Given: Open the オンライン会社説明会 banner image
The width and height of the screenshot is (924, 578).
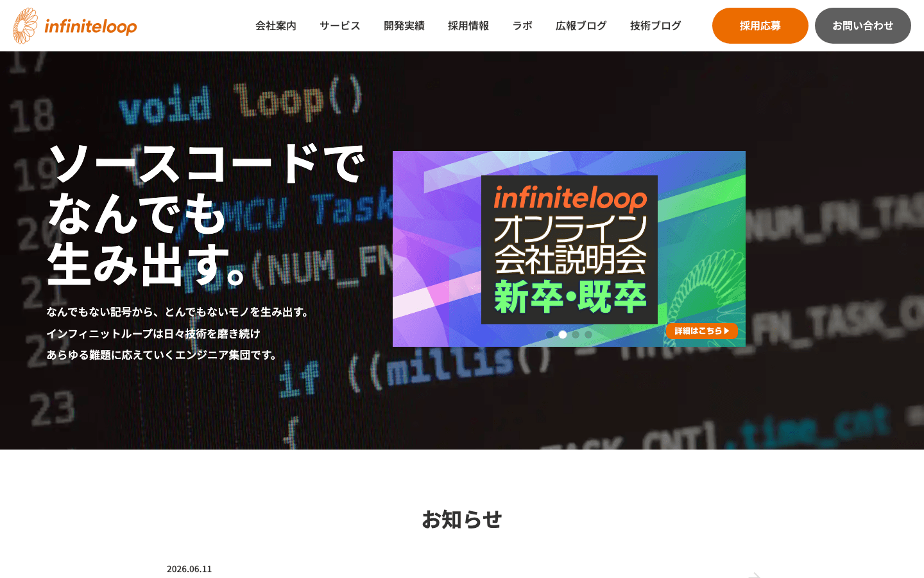Looking at the screenshot, I should (569, 249).
